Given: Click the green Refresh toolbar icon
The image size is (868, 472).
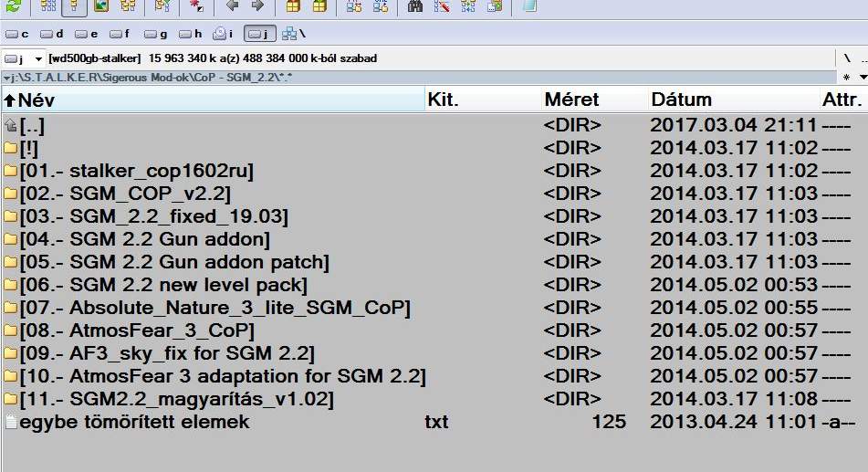Looking at the screenshot, I should 14,5.
